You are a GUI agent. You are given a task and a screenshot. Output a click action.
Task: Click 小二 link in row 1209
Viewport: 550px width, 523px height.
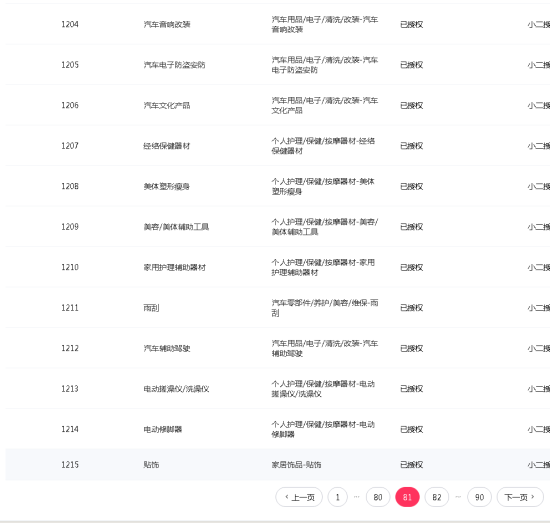[x=538, y=227]
